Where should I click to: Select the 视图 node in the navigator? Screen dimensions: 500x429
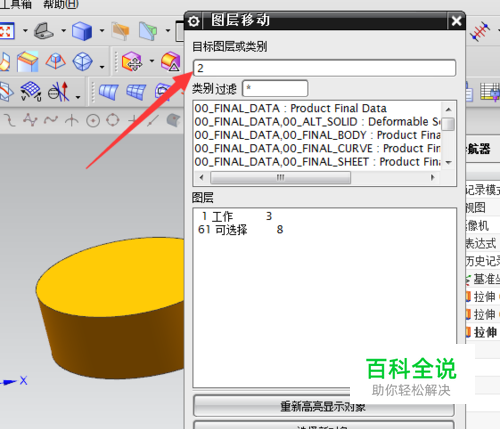coord(476,208)
